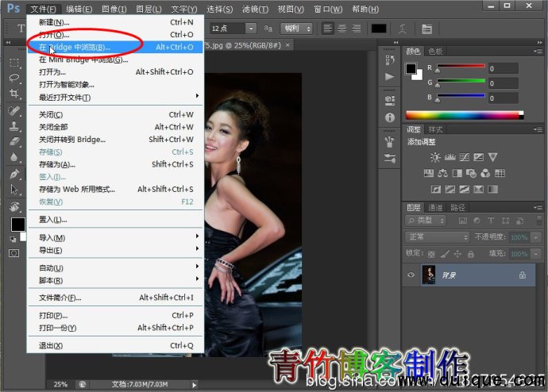Open the History panel icon
This screenshot has width=548, height=392.
point(390,60)
